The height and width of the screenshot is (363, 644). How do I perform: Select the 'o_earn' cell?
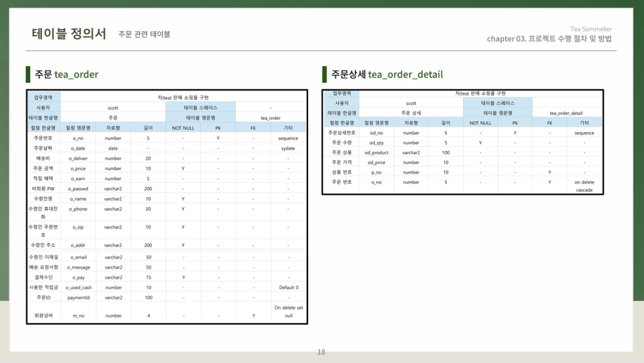tap(78, 178)
